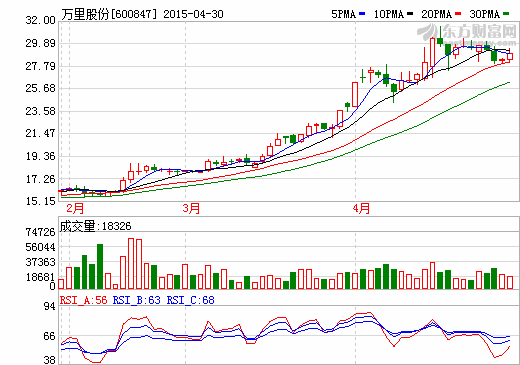Click the 38 RSI axis label
Image resolution: width=520 pixels, height=365 pixels.
pyautogui.click(x=50, y=360)
